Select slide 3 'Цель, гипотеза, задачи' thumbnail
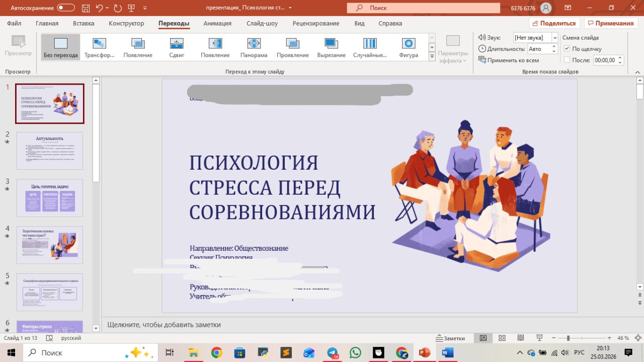Image resolution: width=644 pixels, height=362 pixels. [x=50, y=198]
